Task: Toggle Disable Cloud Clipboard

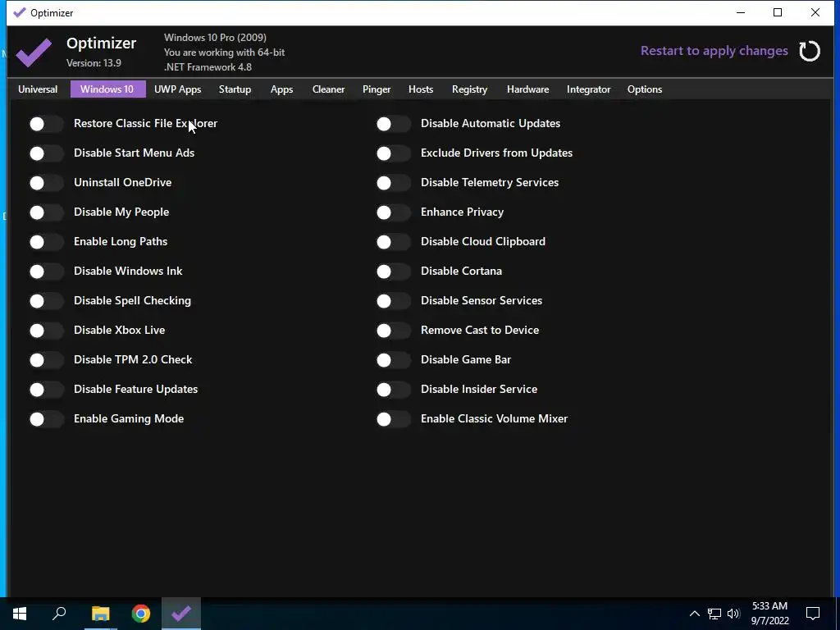Action: (x=393, y=242)
